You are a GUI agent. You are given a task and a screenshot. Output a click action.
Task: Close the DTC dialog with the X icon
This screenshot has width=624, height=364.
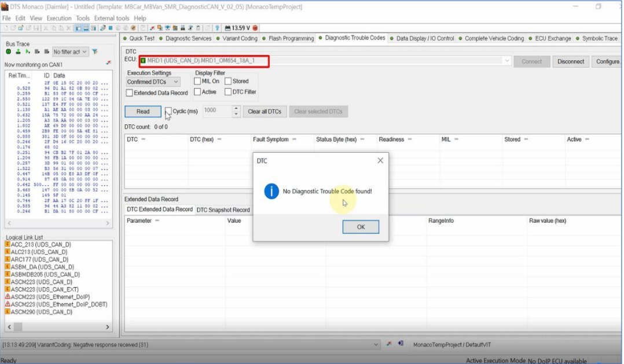(x=380, y=160)
